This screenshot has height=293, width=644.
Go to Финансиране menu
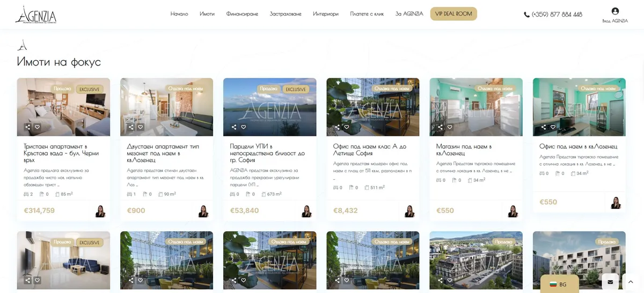[x=242, y=14]
